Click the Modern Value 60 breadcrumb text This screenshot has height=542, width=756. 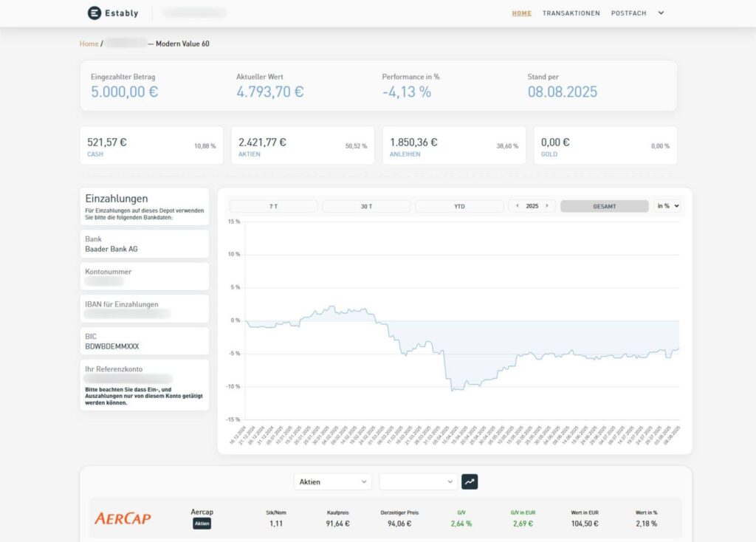click(182, 44)
